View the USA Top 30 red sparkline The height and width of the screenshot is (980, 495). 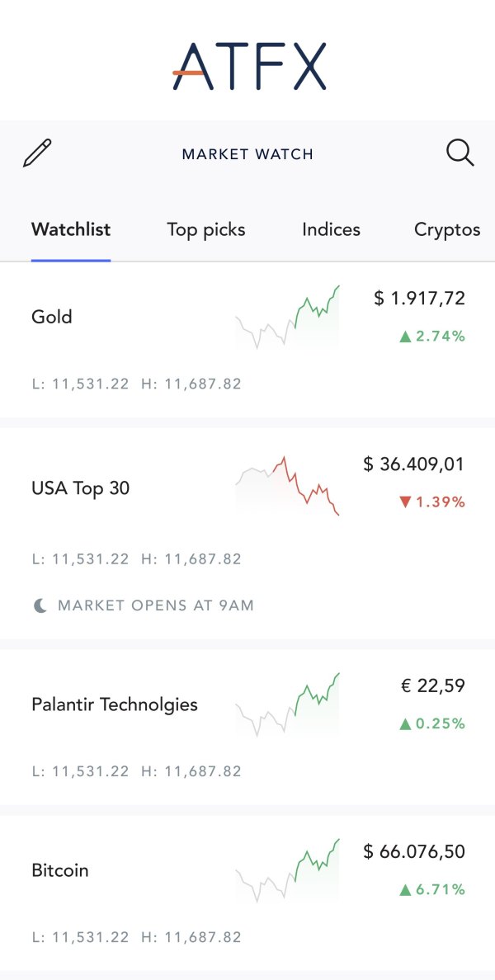(287, 486)
